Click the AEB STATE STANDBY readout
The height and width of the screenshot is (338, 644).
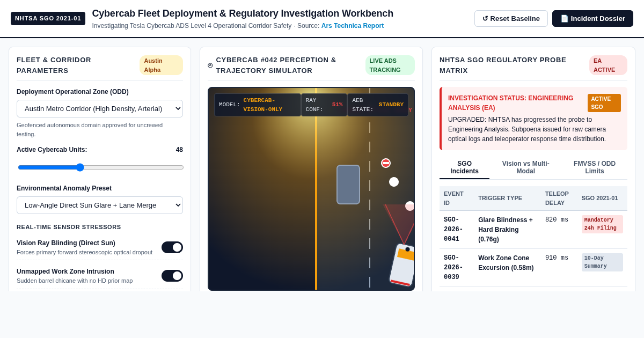(378, 105)
